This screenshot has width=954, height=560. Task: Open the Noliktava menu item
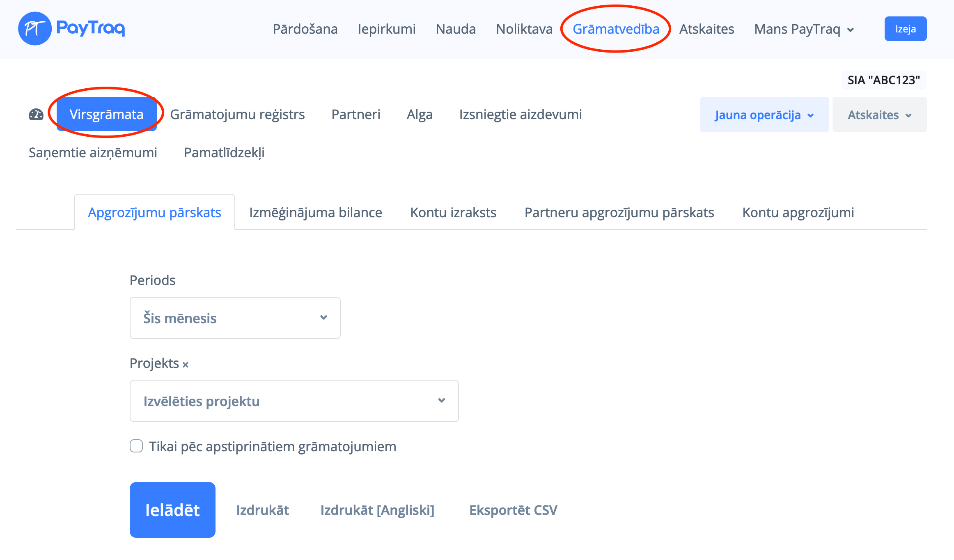tap(524, 29)
